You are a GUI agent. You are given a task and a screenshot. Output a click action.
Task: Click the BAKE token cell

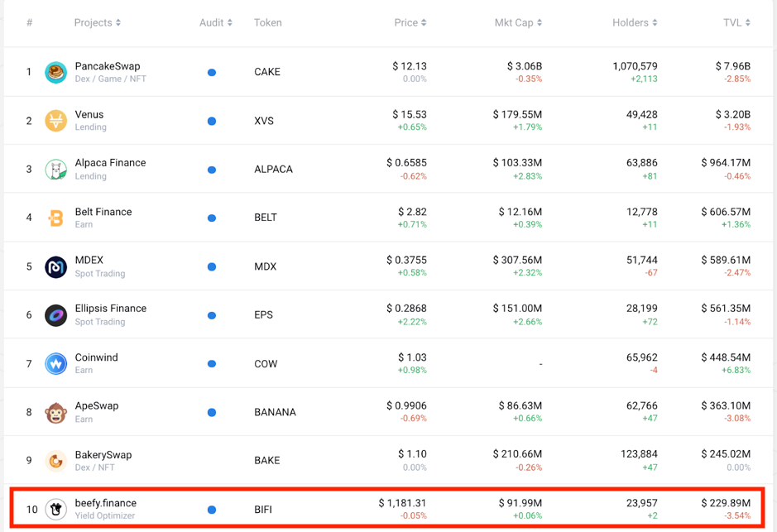[x=266, y=461]
